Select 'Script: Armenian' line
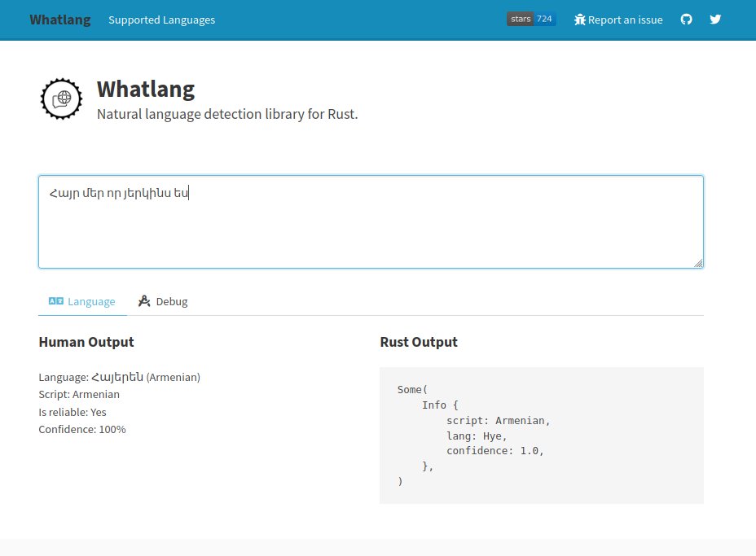 (x=79, y=395)
